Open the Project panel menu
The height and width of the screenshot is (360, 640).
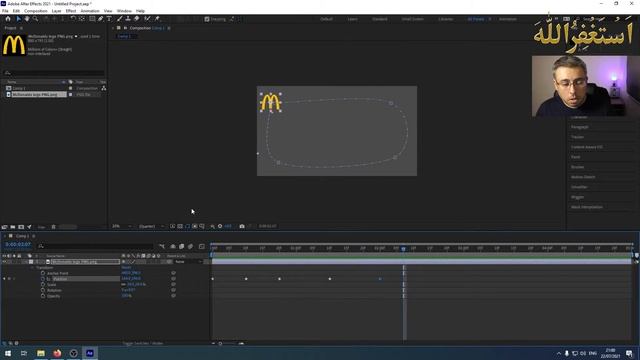(21, 28)
